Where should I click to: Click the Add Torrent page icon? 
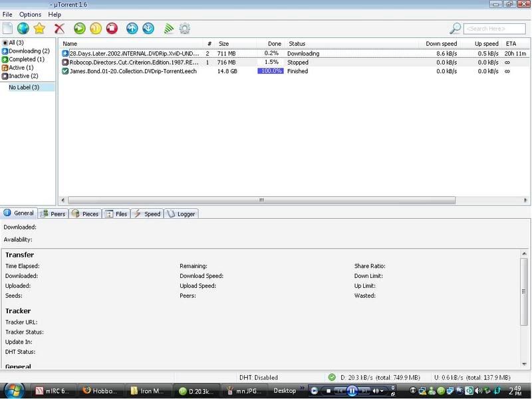pyautogui.click(x=8, y=29)
